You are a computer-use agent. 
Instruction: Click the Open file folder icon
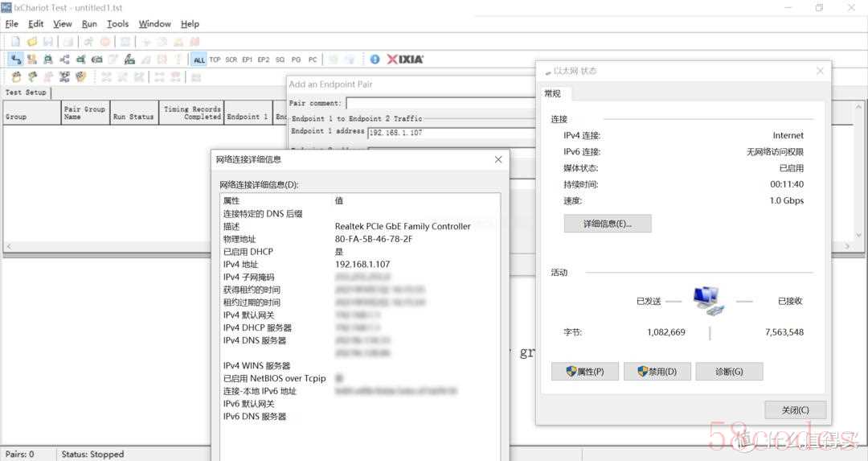point(31,41)
